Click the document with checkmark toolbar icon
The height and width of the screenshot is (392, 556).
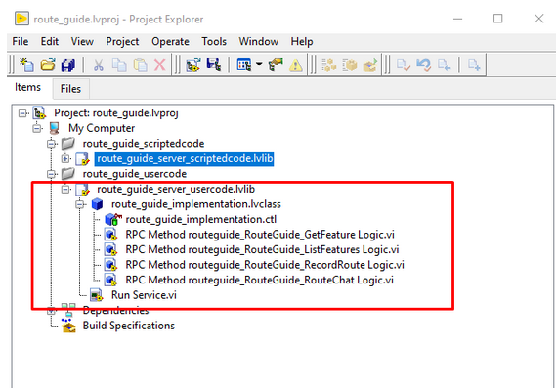404,65
